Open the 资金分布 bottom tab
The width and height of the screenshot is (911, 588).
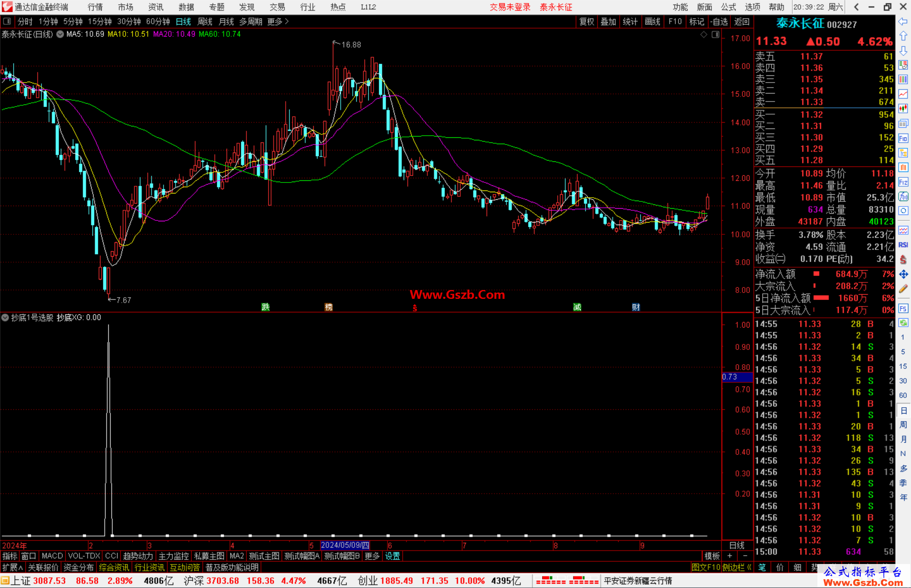78,567
